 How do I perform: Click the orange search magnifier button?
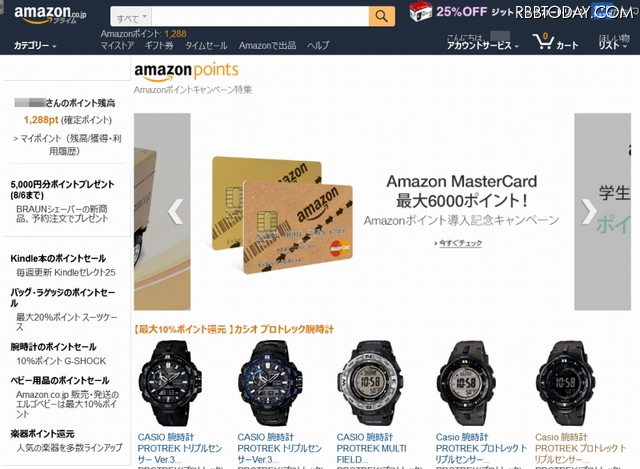[x=382, y=16]
